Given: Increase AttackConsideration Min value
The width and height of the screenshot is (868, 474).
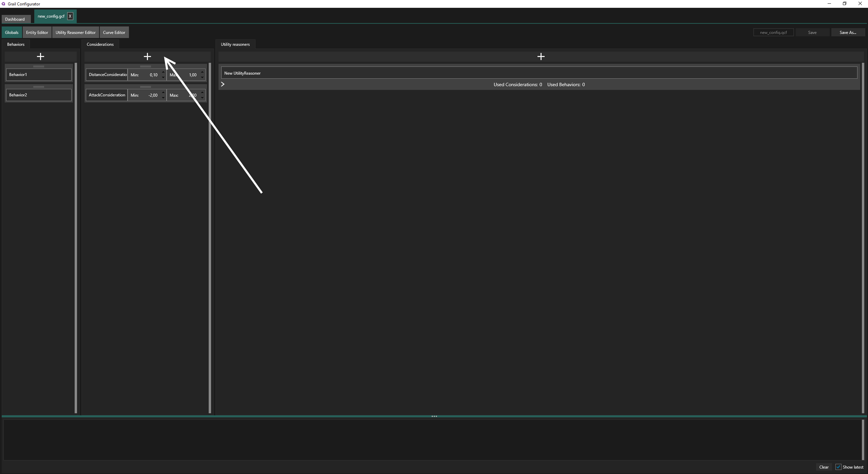Looking at the screenshot, I should coord(163,92).
